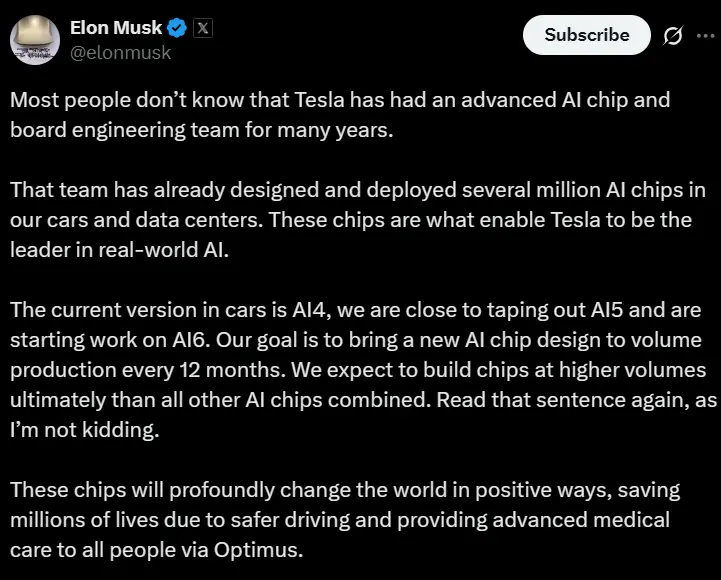Screen dimensions: 721x580
Task: Click the @elonmusk handle
Action: point(119,53)
